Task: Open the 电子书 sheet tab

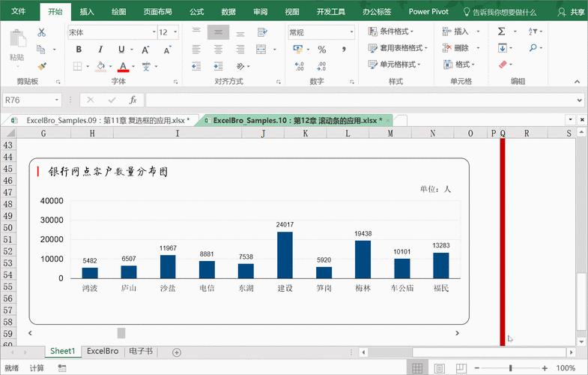Action: [141, 351]
